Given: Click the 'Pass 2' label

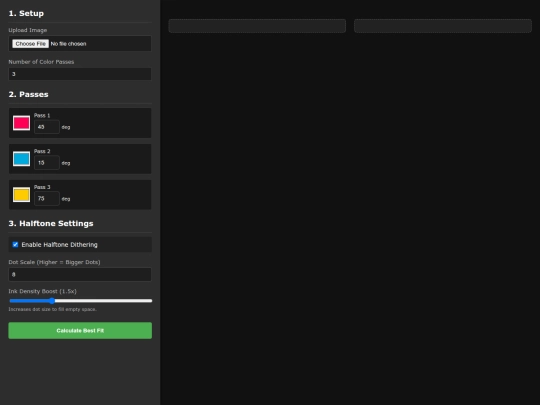Looking at the screenshot, I should tap(42, 151).
